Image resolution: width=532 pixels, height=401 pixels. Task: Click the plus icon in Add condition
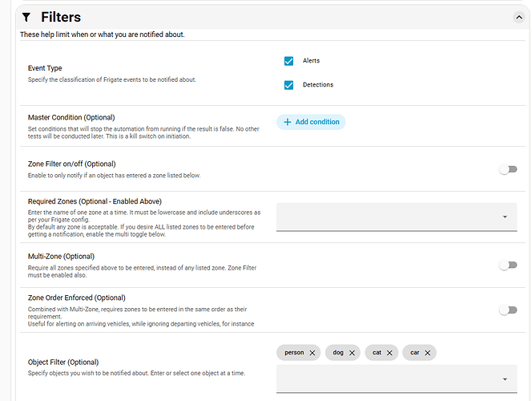tap(288, 122)
